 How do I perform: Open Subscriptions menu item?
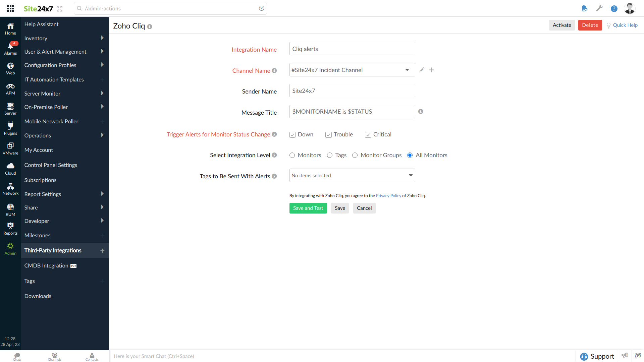click(40, 180)
